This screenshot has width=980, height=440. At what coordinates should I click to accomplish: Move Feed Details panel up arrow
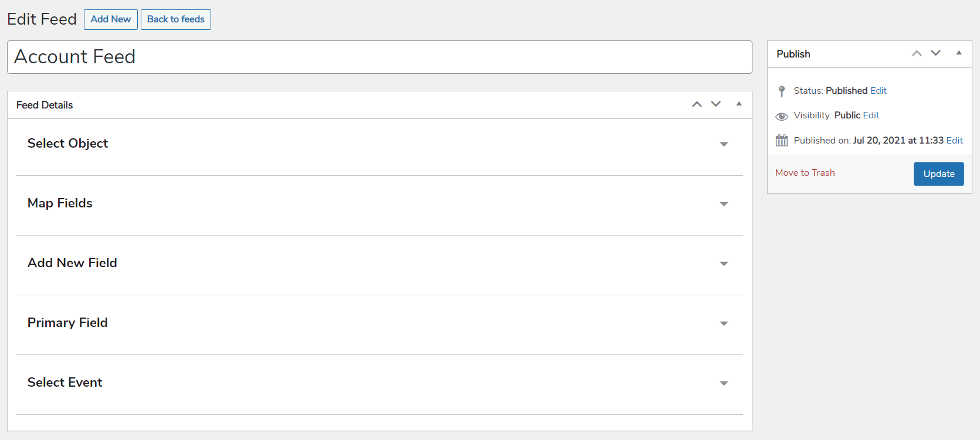[x=697, y=104]
